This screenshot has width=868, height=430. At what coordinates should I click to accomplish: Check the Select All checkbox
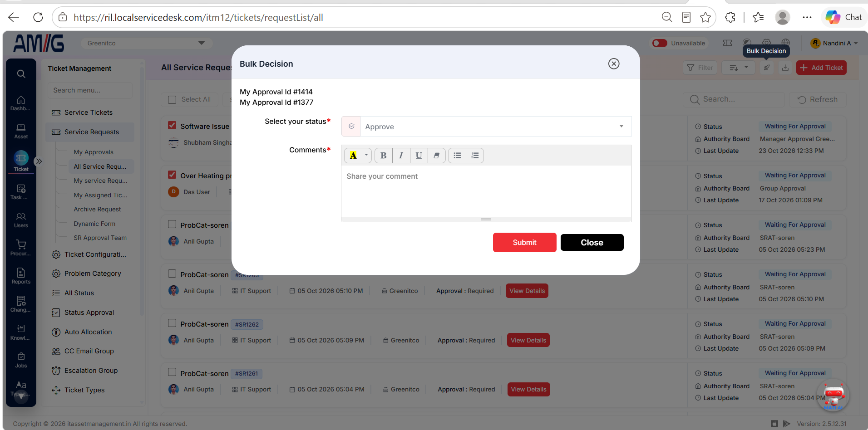[x=172, y=99]
